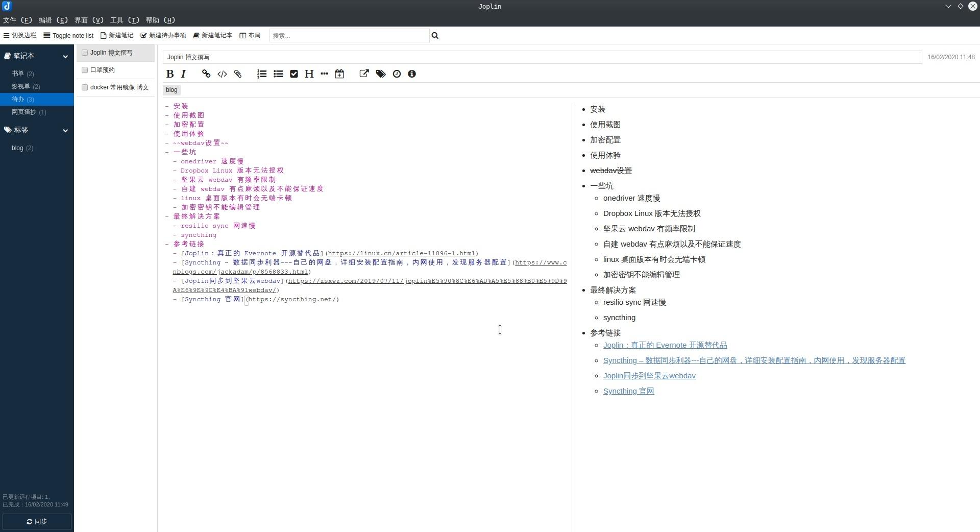Apply italic formatting in editor toolbar
980x532 pixels.
tap(183, 74)
